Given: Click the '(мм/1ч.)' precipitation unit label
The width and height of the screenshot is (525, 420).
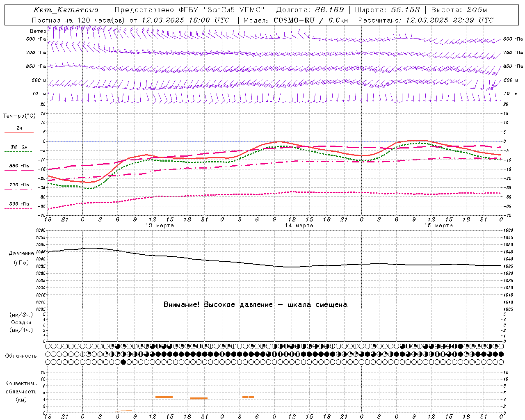Looking at the screenshot, I should coord(21,330).
